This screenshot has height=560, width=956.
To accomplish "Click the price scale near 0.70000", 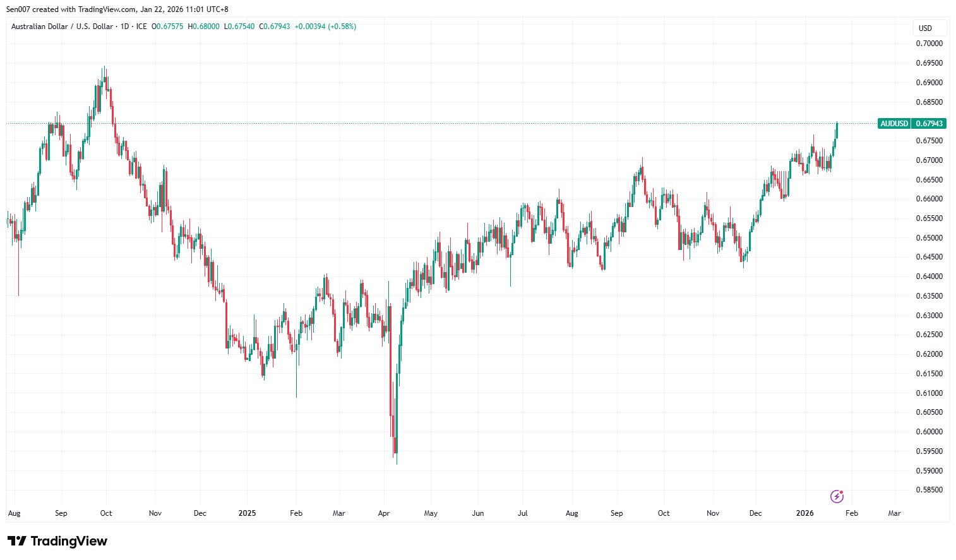I will pyautogui.click(x=929, y=43).
